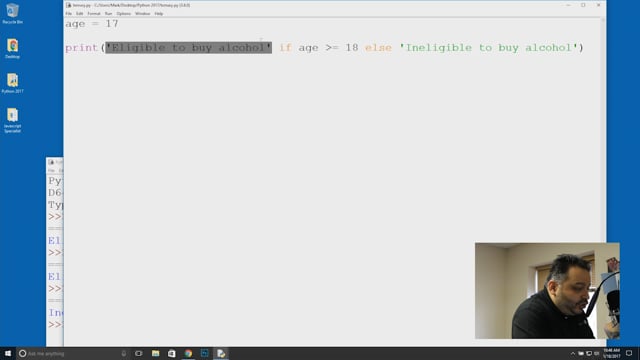Click the print keyword in the code

click(81, 48)
